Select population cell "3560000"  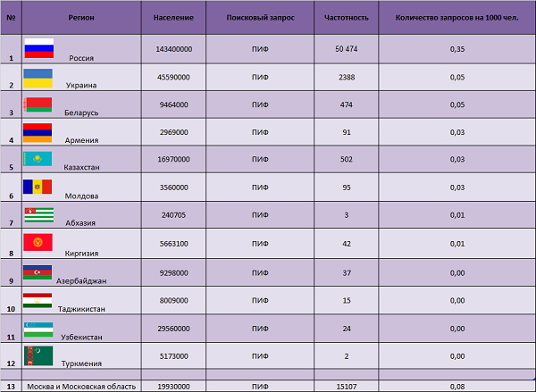pyautogui.click(x=173, y=188)
